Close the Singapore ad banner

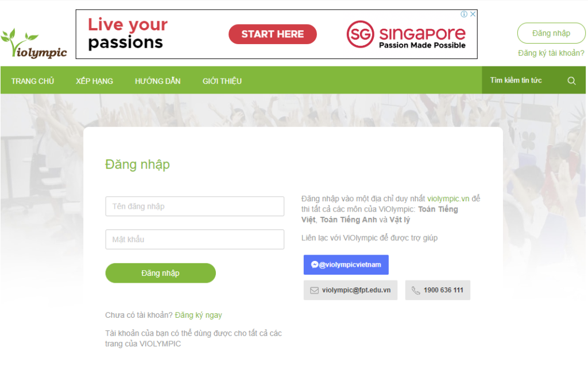click(x=473, y=14)
